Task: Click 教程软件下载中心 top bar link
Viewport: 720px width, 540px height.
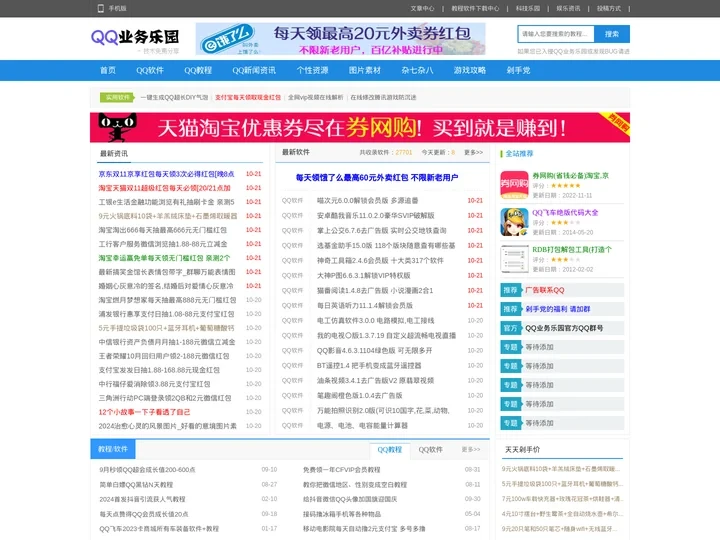Action: coord(475,8)
